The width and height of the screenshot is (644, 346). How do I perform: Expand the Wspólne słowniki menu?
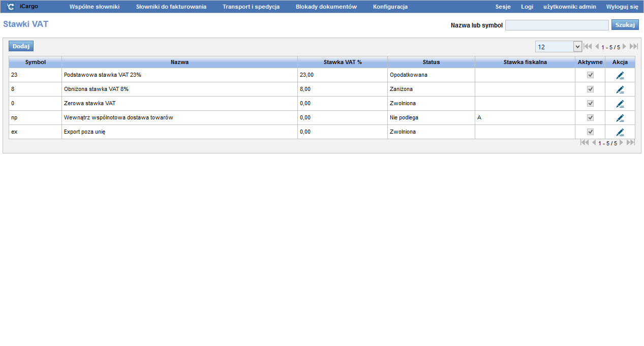tap(94, 7)
